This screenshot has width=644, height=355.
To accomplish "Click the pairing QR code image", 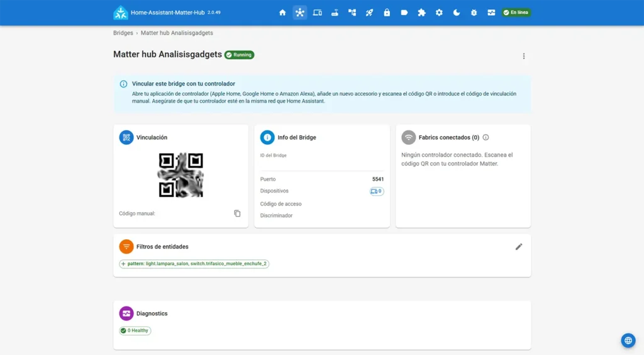I will [x=180, y=175].
